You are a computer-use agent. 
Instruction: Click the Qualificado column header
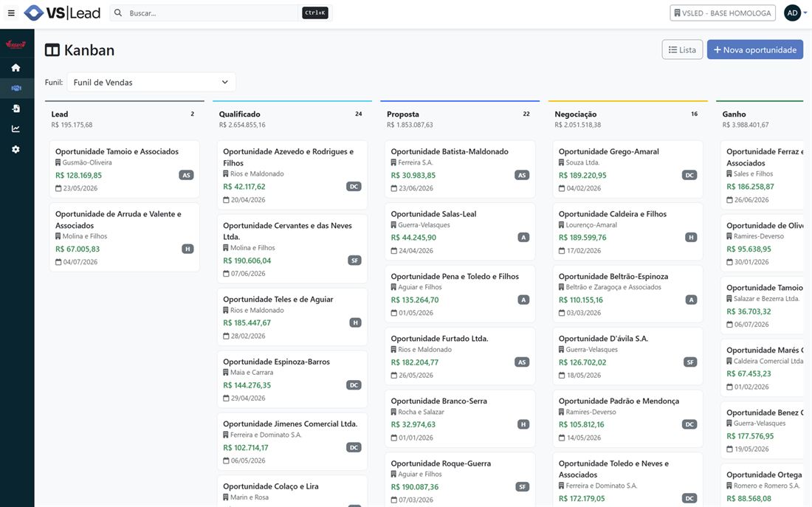240,114
